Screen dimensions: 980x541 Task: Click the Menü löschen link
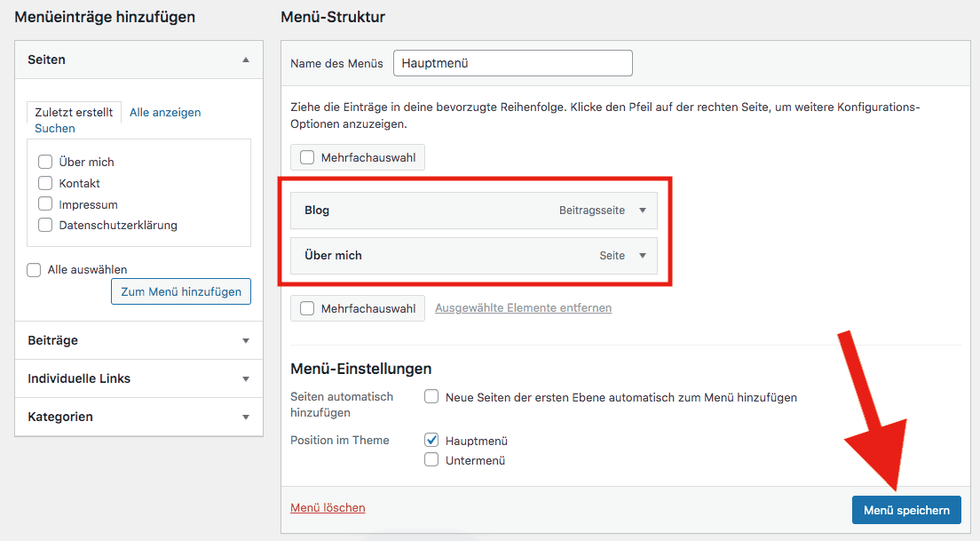point(328,508)
